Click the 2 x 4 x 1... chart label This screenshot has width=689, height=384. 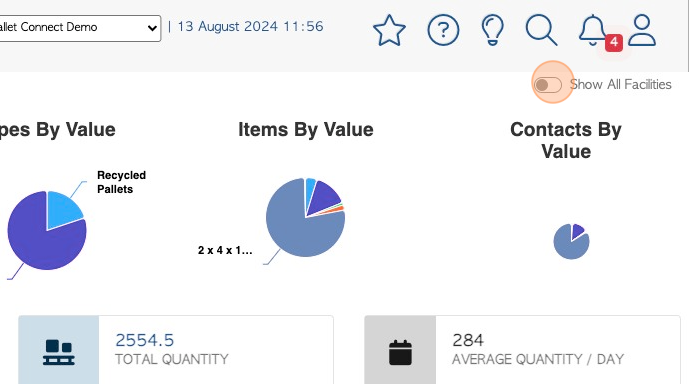tap(225, 250)
